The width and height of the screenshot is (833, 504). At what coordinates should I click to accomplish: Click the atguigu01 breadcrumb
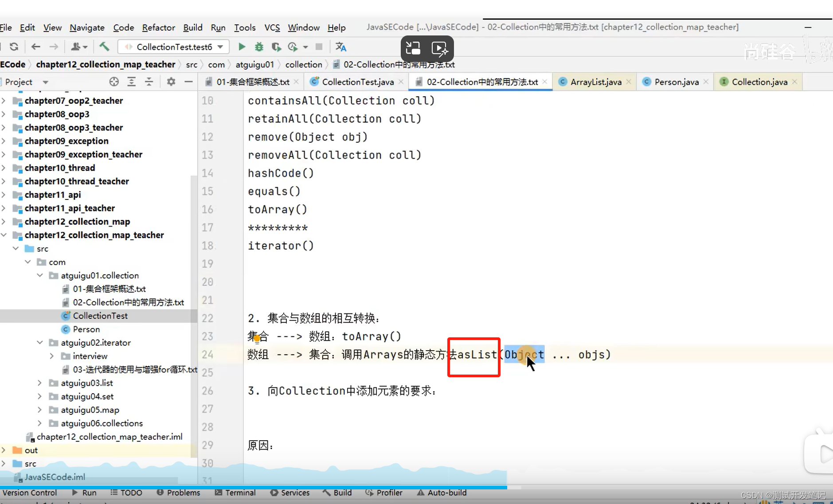tap(254, 65)
